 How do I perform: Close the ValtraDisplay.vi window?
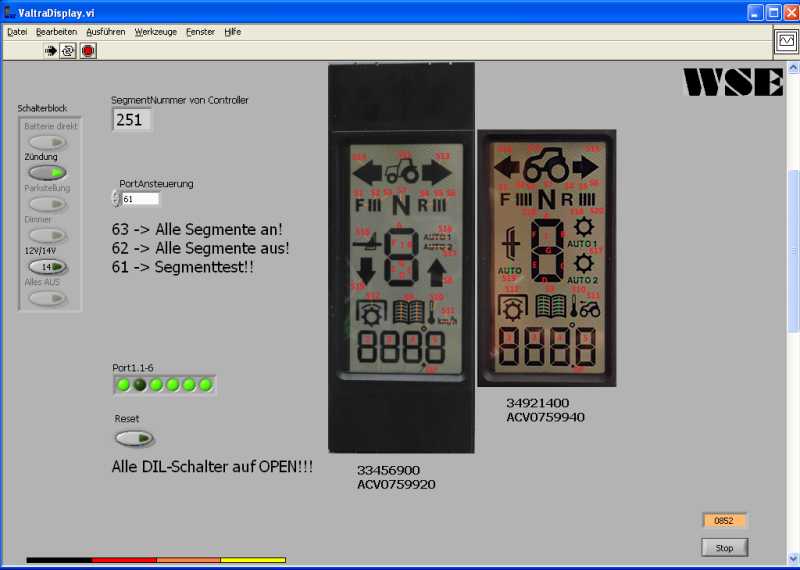[x=791, y=12]
